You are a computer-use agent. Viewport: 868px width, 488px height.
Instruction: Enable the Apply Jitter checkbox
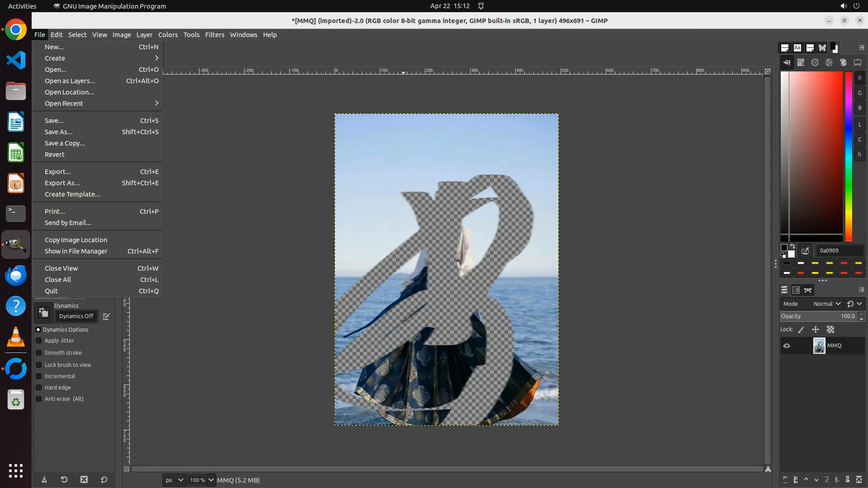point(39,341)
